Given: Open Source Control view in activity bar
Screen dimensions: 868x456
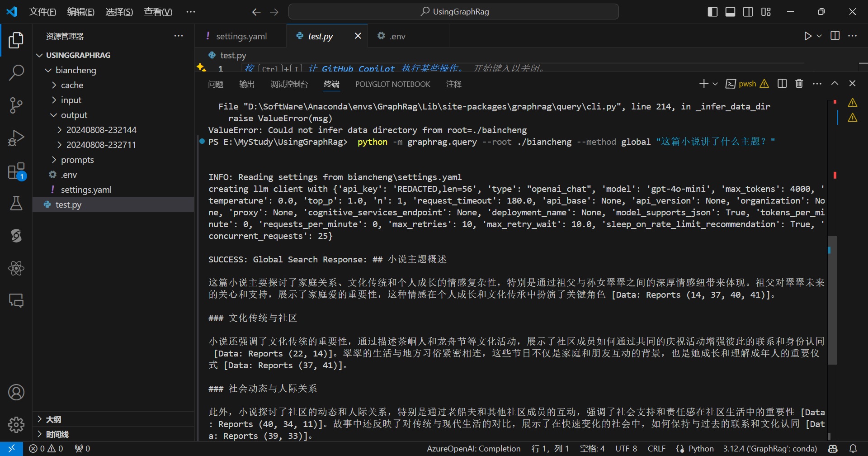Looking at the screenshot, I should pos(16,105).
